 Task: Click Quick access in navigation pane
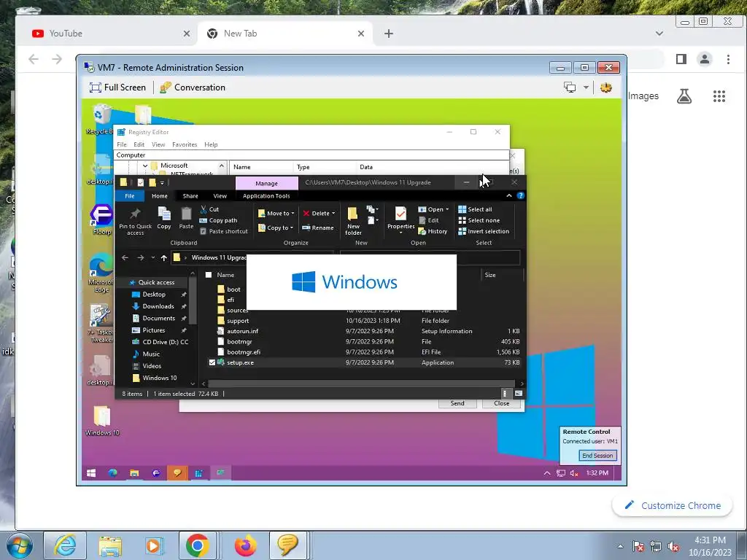coord(156,282)
